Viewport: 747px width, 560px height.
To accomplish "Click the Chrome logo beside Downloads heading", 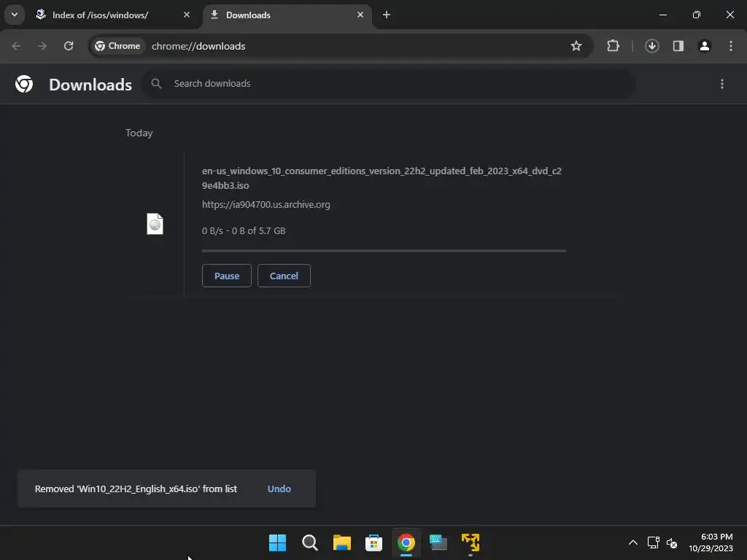I will click(x=24, y=84).
